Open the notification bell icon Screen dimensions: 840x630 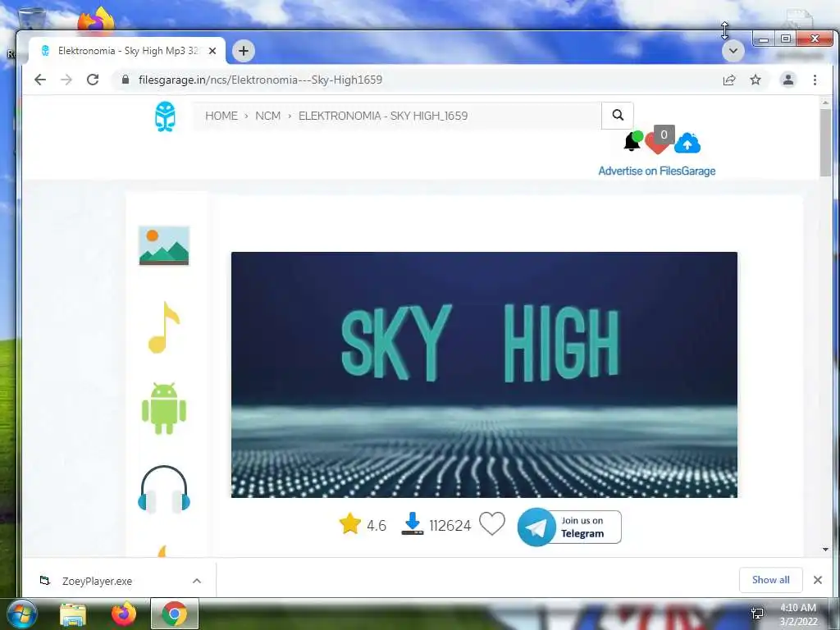[632, 141]
